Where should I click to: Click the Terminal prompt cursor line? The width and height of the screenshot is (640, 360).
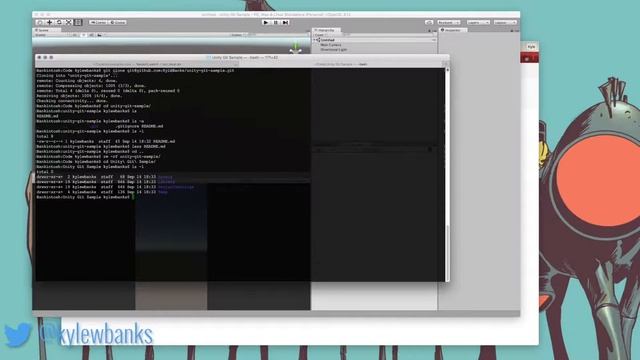tap(85, 197)
